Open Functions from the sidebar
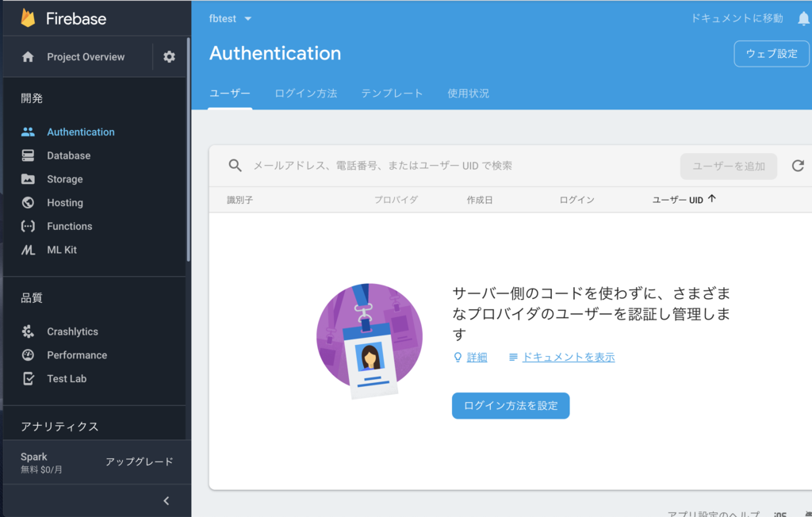The width and height of the screenshot is (812, 517). (70, 226)
